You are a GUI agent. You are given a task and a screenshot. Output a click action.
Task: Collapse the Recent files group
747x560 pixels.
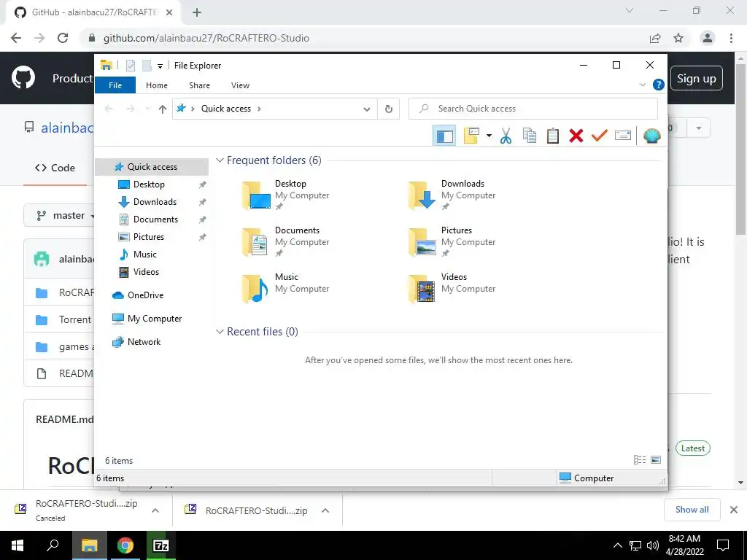pos(220,332)
